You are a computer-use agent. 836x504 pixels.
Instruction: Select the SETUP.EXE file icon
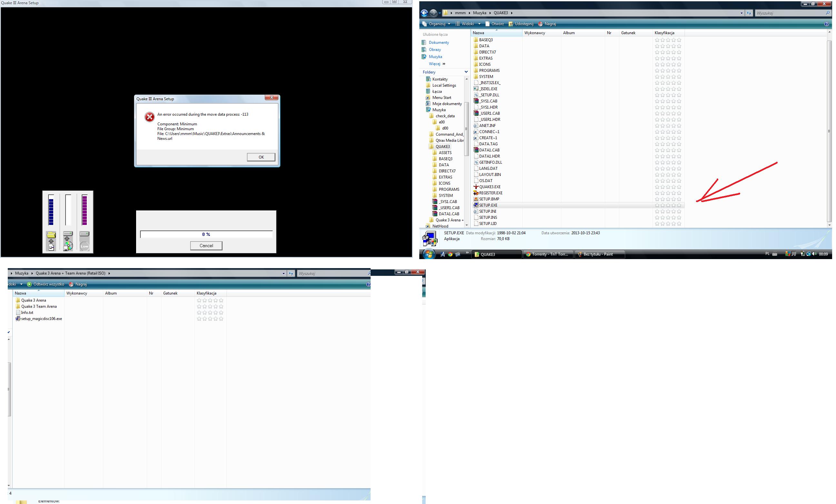pyautogui.click(x=476, y=205)
